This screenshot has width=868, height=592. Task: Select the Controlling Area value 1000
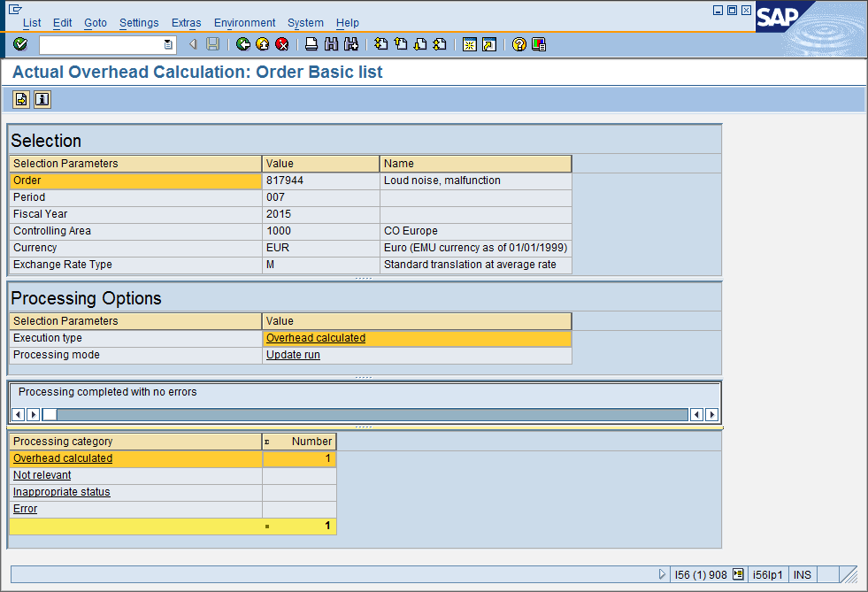[320, 231]
